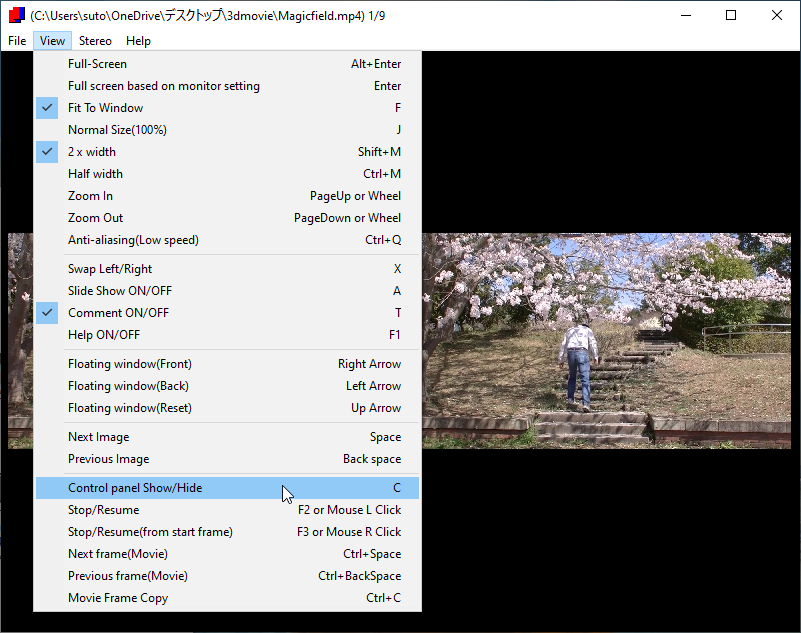Enable Anti-aliasing(Low speed)
The image size is (801, 633).
(227, 240)
